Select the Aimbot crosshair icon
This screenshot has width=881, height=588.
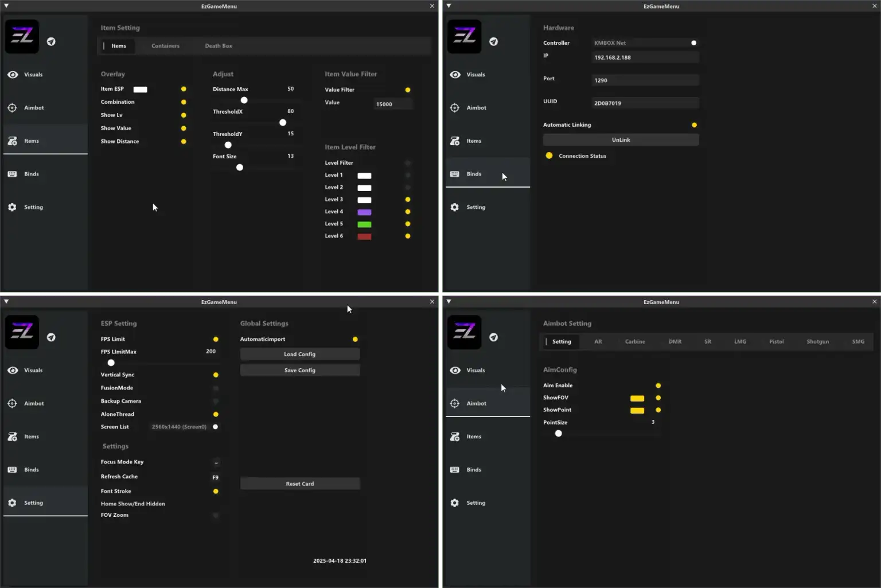coord(12,108)
